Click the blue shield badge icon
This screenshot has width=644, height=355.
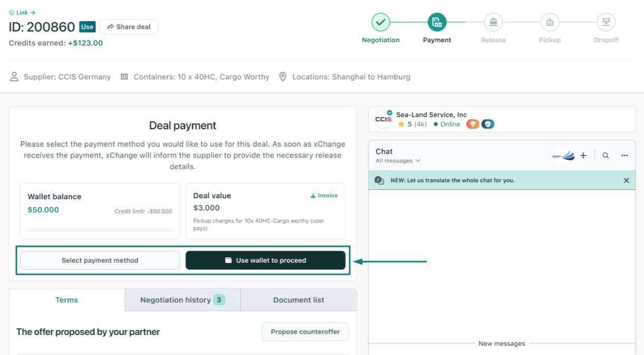click(x=488, y=124)
